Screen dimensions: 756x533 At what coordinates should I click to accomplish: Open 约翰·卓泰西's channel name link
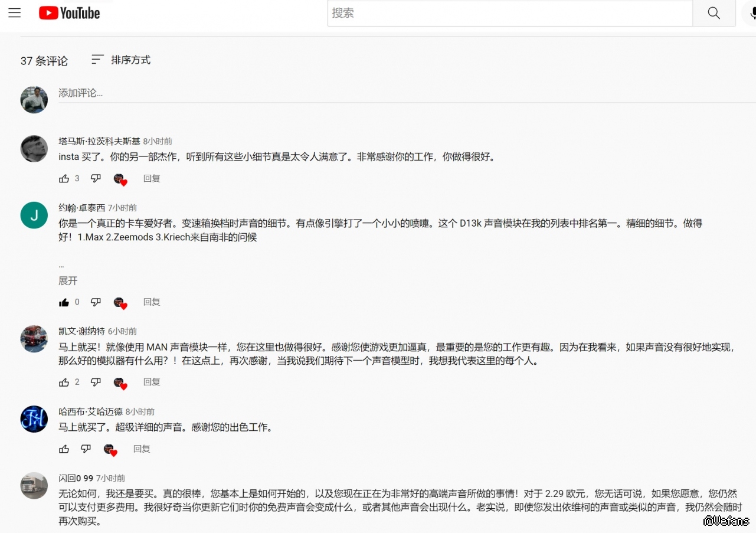click(81, 208)
